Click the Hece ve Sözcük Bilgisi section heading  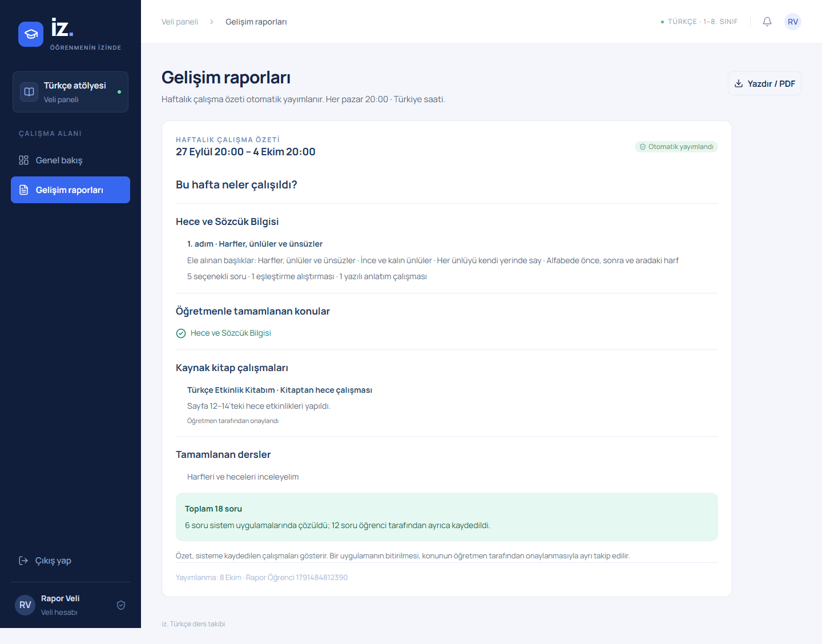pyautogui.click(x=227, y=222)
